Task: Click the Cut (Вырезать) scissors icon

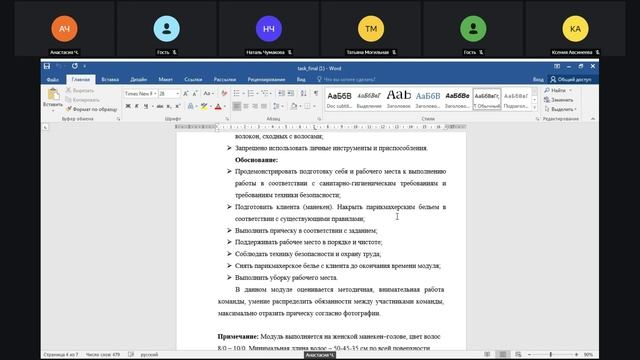Action: pyautogui.click(x=69, y=90)
